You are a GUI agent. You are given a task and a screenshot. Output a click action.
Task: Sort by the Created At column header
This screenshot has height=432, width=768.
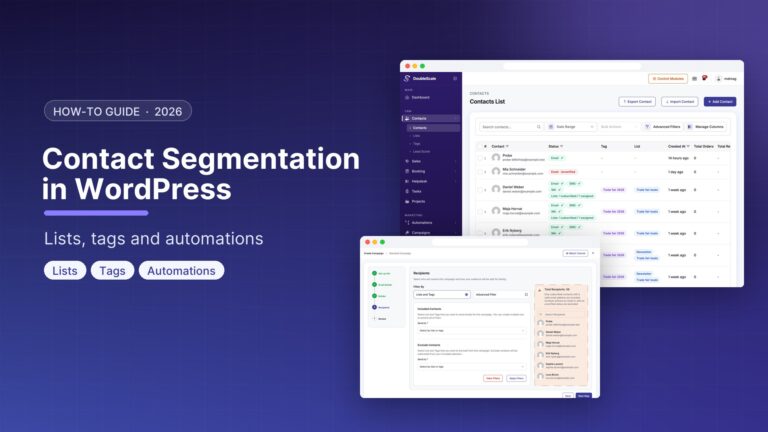tap(679, 146)
